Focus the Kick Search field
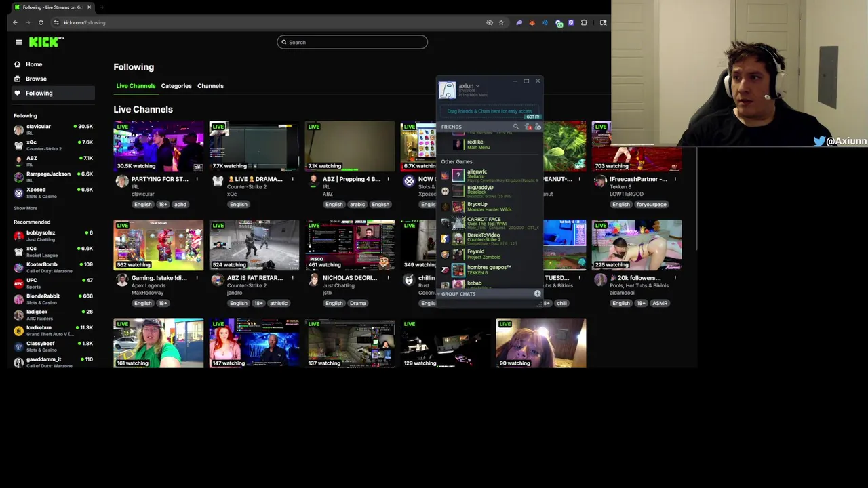Screen dimensions: 868x488 coord(352,42)
